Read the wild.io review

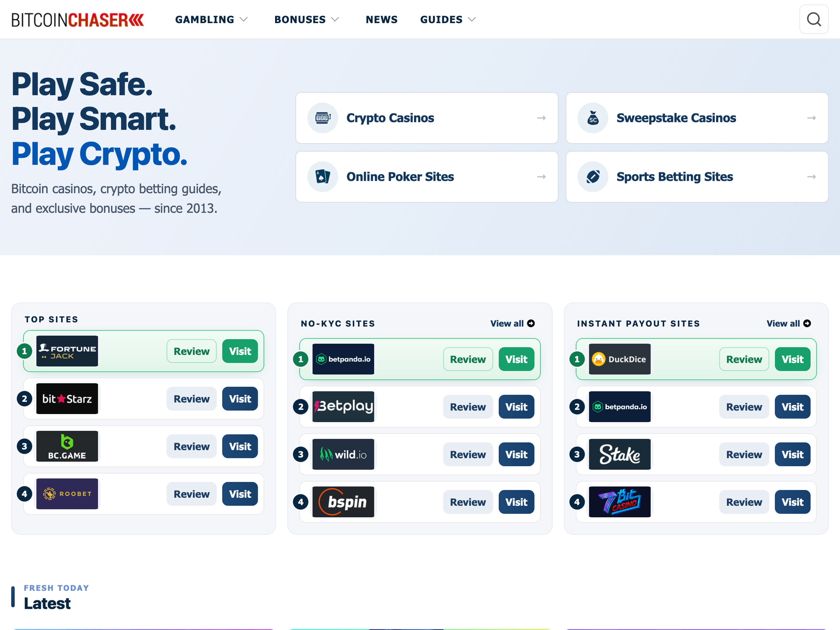pyautogui.click(x=468, y=454)
